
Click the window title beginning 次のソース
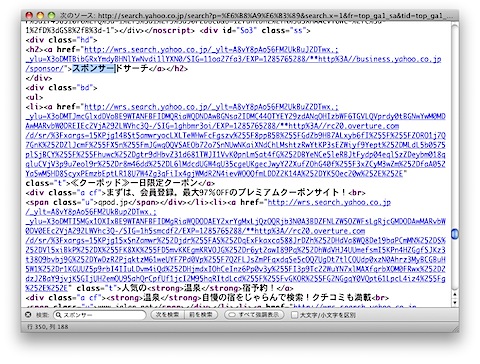click(x=257, y=15)
